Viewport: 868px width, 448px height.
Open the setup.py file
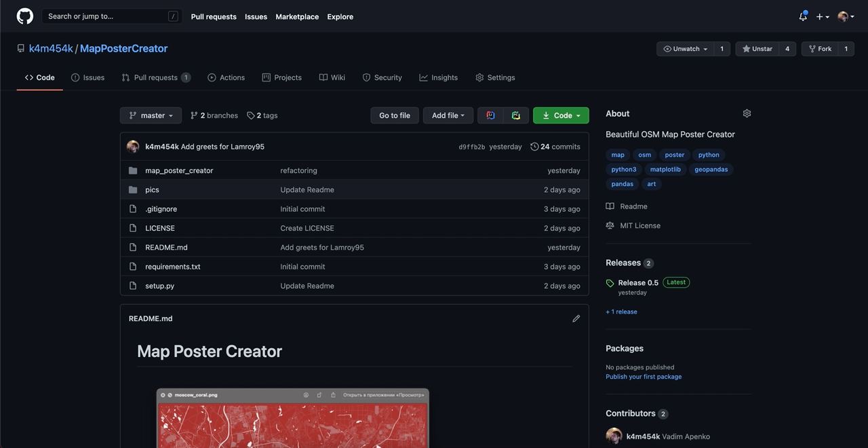159,286
